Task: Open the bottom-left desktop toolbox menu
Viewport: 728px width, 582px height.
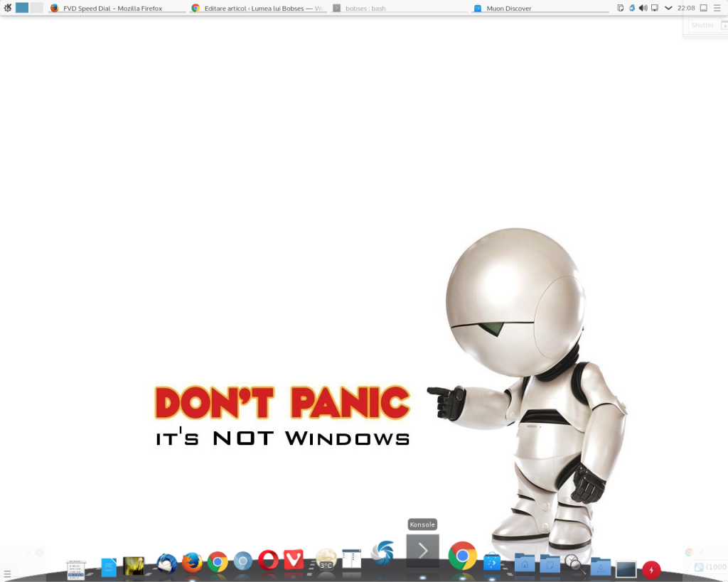Action: (x=7, y=574)
